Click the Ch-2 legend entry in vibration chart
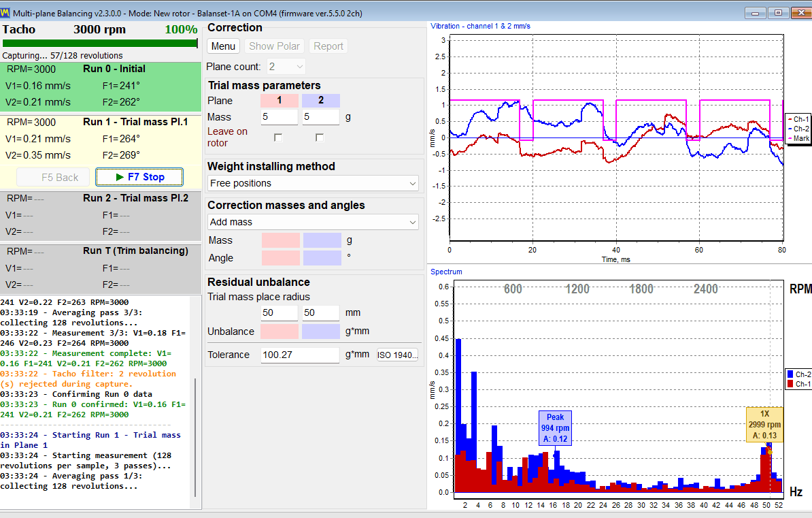812x518 pixels. [798, 129]
